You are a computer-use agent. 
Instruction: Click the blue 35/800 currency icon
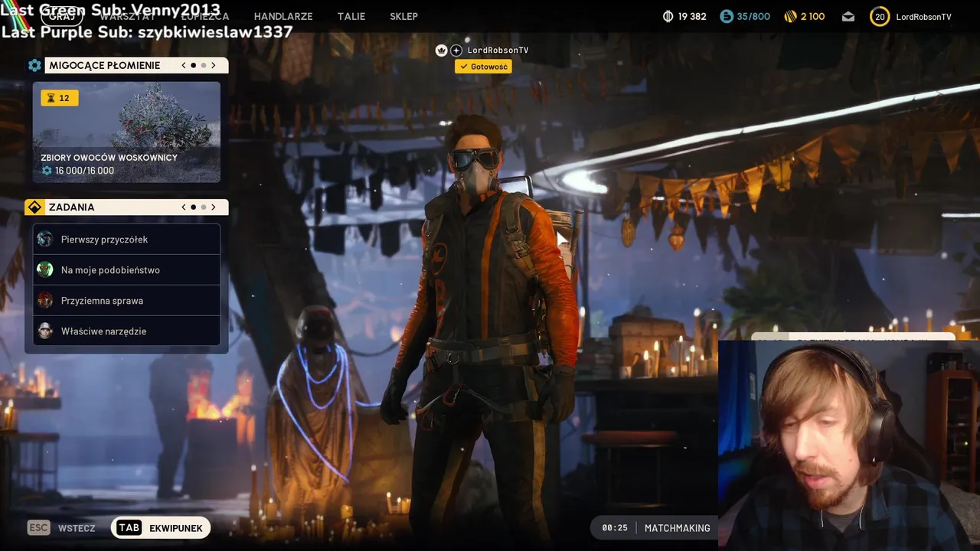(727, 16)
